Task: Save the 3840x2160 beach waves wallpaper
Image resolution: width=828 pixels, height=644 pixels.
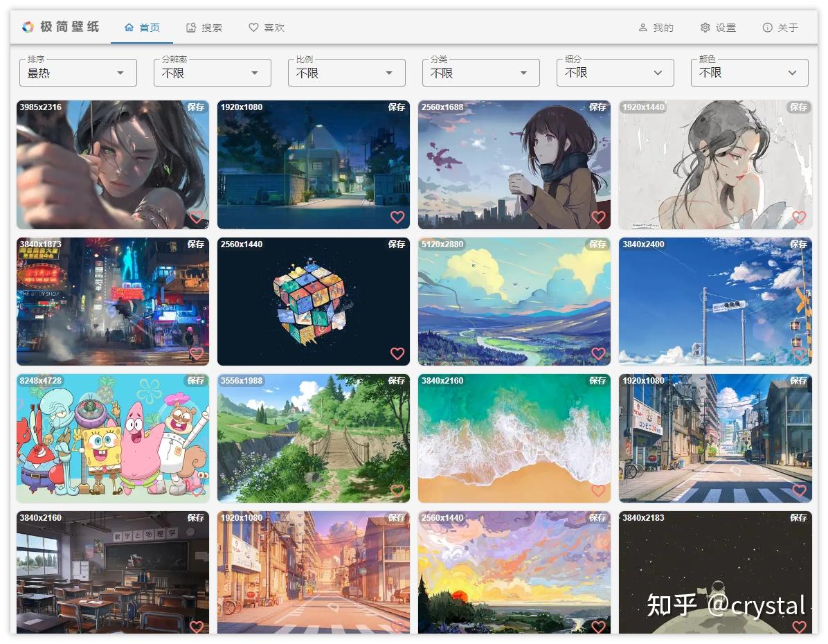Action: pyautogui.click(x=597, y=380)
